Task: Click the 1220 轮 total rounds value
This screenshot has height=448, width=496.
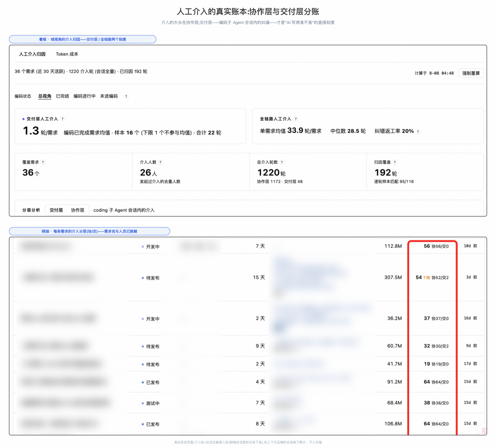Action: [271, 173]
